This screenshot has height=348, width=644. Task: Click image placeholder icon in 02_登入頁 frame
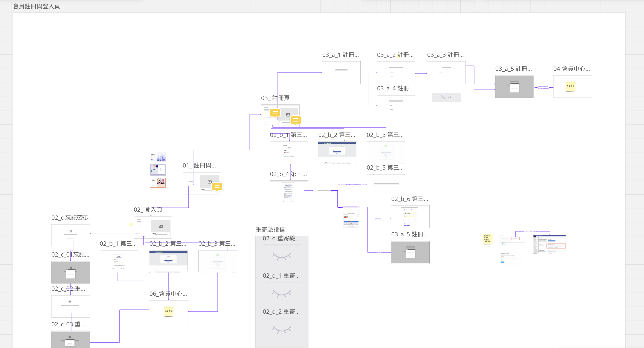click(x=161, y=226)
